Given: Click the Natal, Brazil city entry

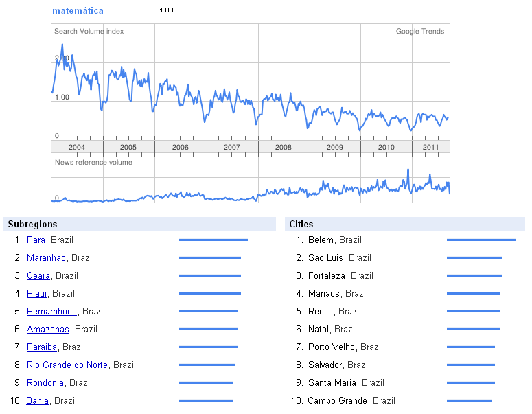Looking at the screenshot, I should click(332, 329).
